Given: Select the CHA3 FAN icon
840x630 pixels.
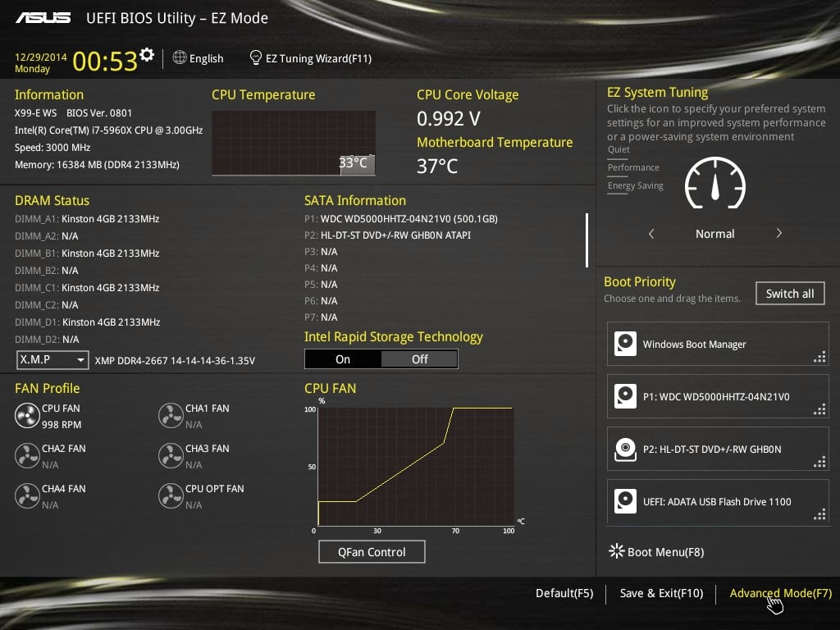Looking at the screenshot, I should 171,456.
